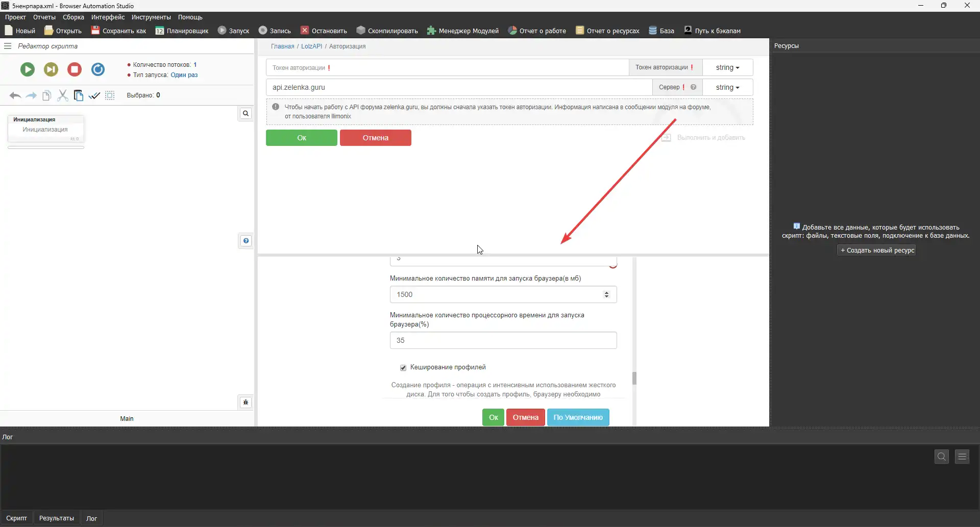Open the Отчеты menu

44,17
